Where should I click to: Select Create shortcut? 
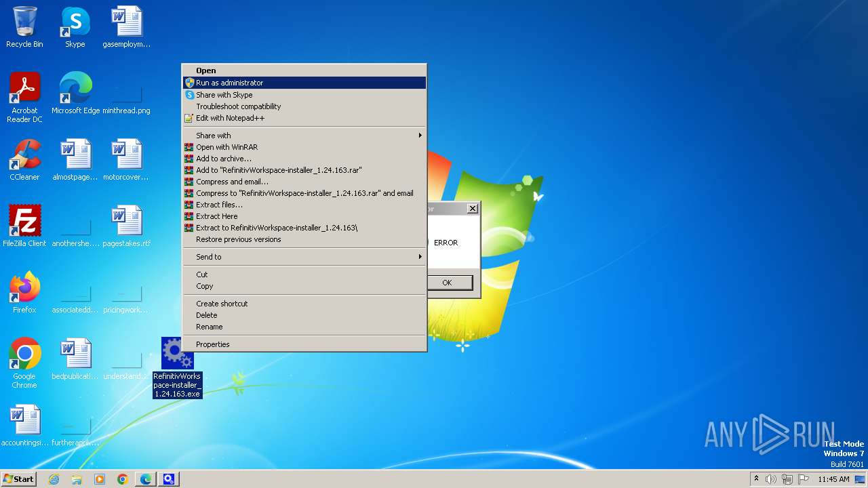pos(304,304)
